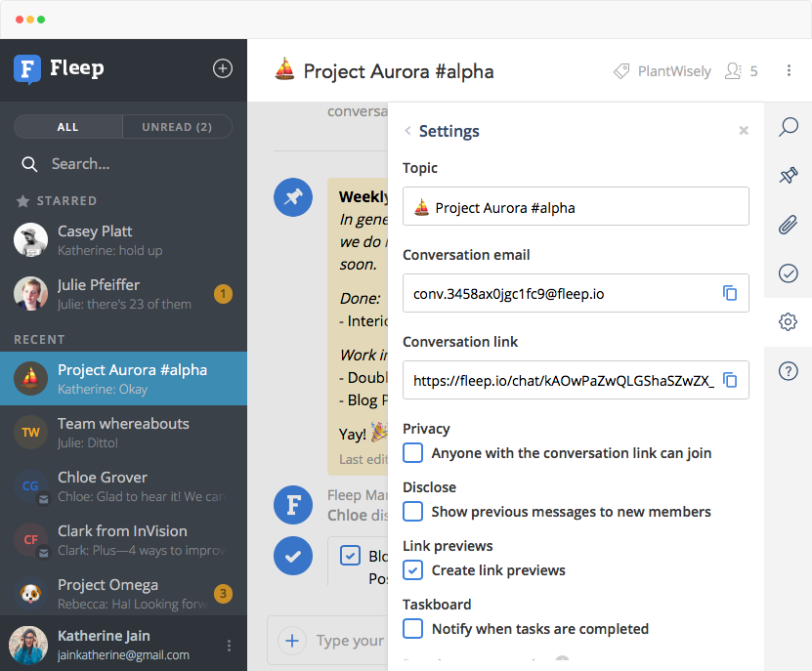
Task: Open Clark from InVision conversation
Action: pyautogui.click(x=123, y=540)
